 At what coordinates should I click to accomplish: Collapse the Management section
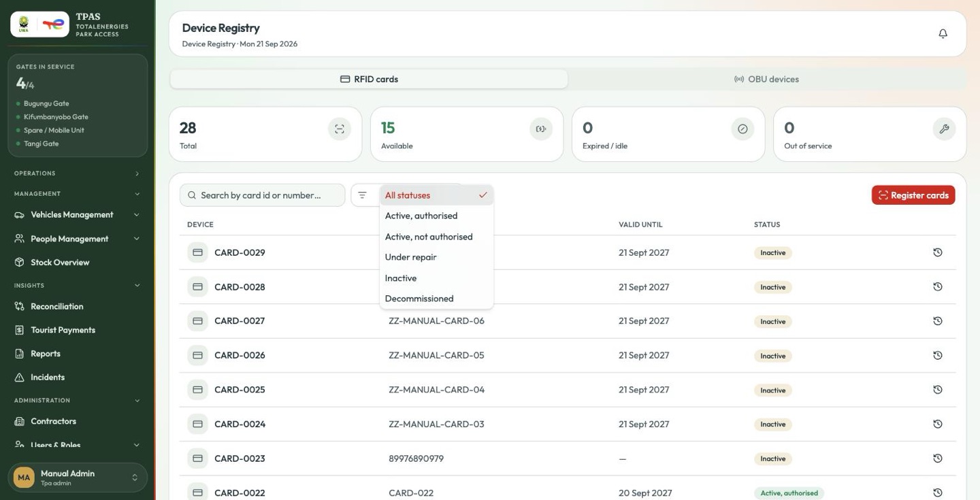tap(77, 194)
